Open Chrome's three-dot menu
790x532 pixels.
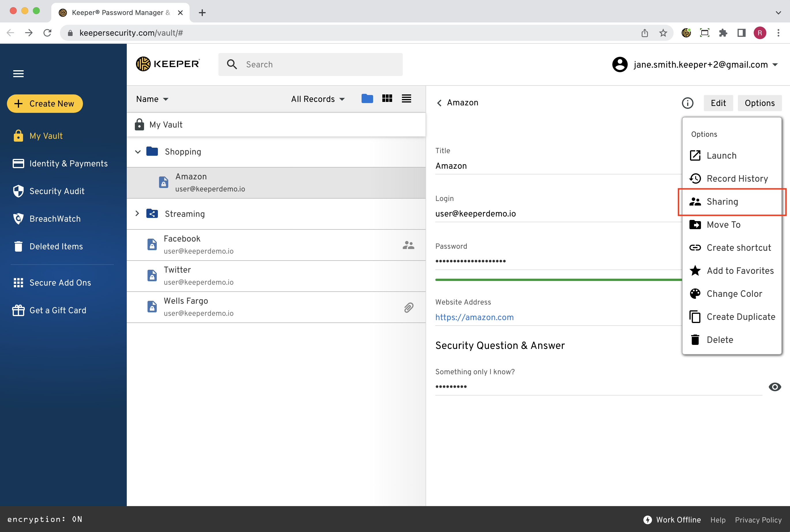click(778, 33)
